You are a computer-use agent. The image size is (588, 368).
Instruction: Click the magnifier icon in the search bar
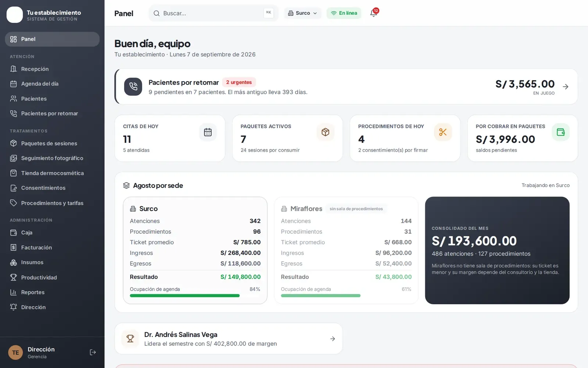point(157,13)
